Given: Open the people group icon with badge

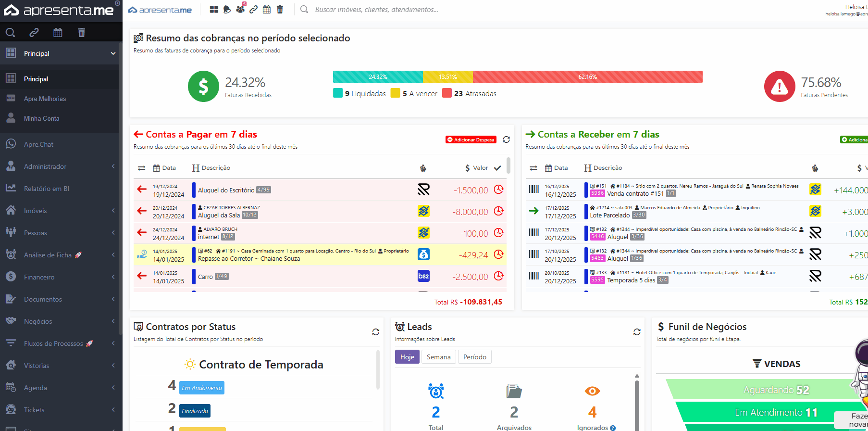Looking at the screenshot, I should [x=240, y=9].
